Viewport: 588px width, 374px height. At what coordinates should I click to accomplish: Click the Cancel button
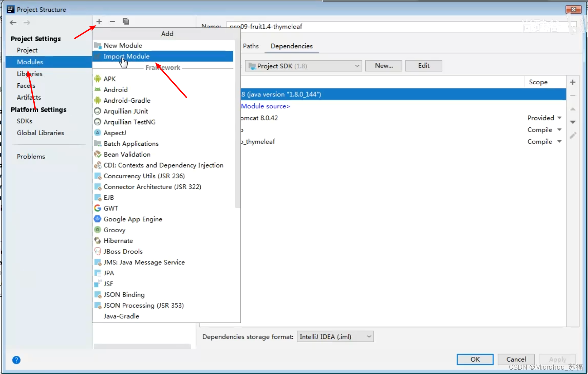[x=516, y=359]
